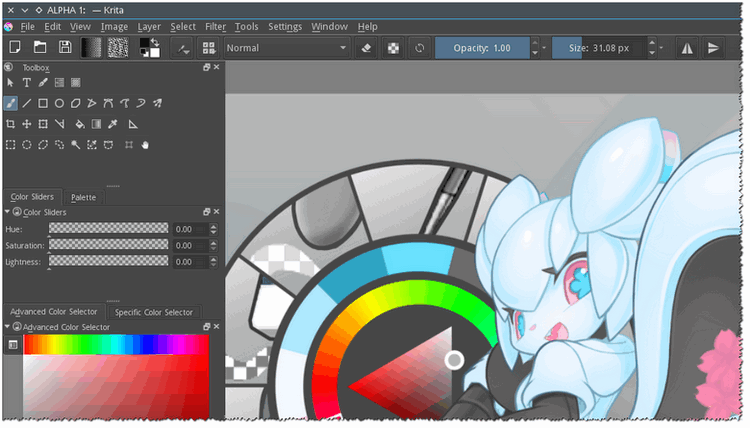Image resolution: width=750 pixels, height=428 pixels.
Task: Toggle vertical mirror mode
Action: pos(713,48)
